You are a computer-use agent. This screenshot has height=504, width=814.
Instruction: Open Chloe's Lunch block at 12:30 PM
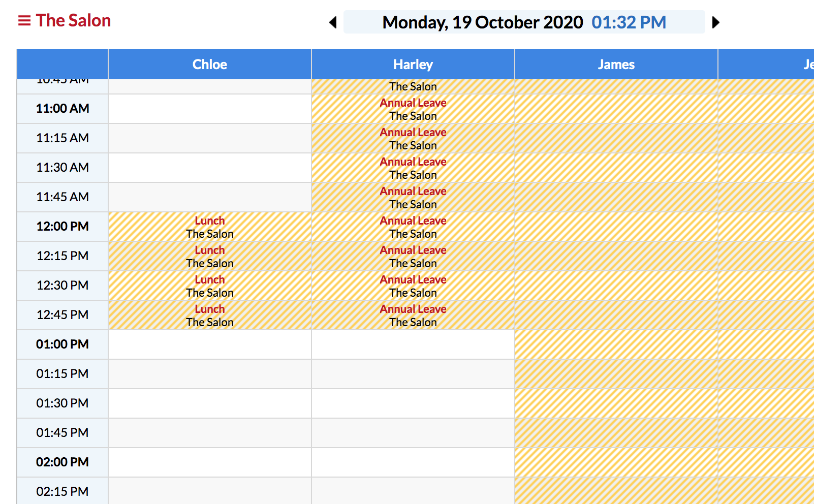point(210,286)
